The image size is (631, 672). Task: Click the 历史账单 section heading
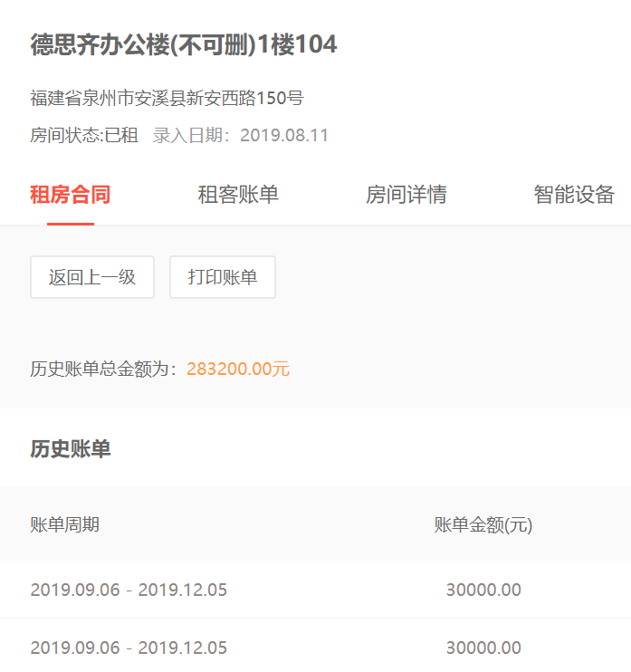(x=71, y=449)
